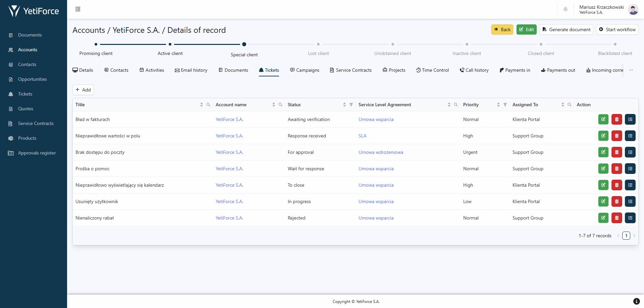Toggle the sidebar menu hamburger icon
The width and height of the screenshot is (644, 308).
(x=78, y=9)
